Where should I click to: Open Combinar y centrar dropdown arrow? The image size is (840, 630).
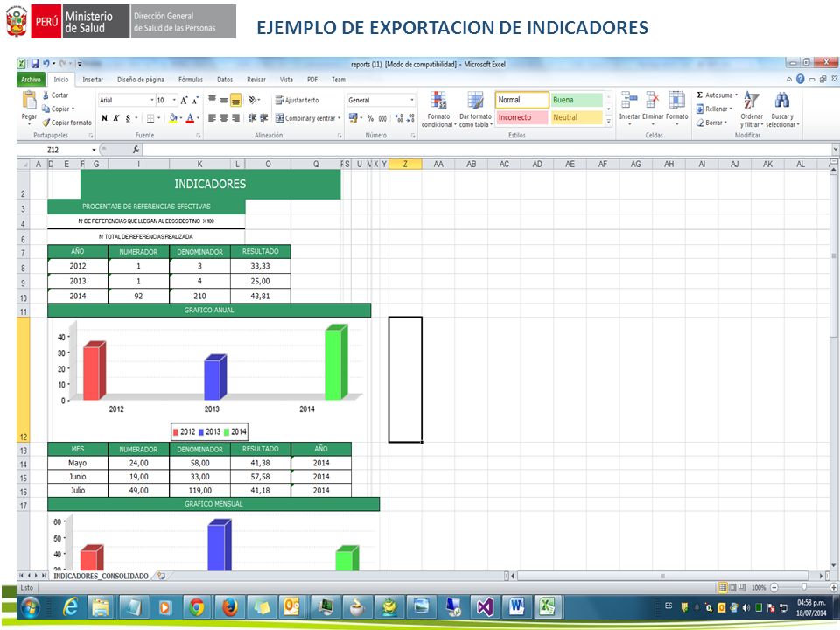[x=339, y=118]
